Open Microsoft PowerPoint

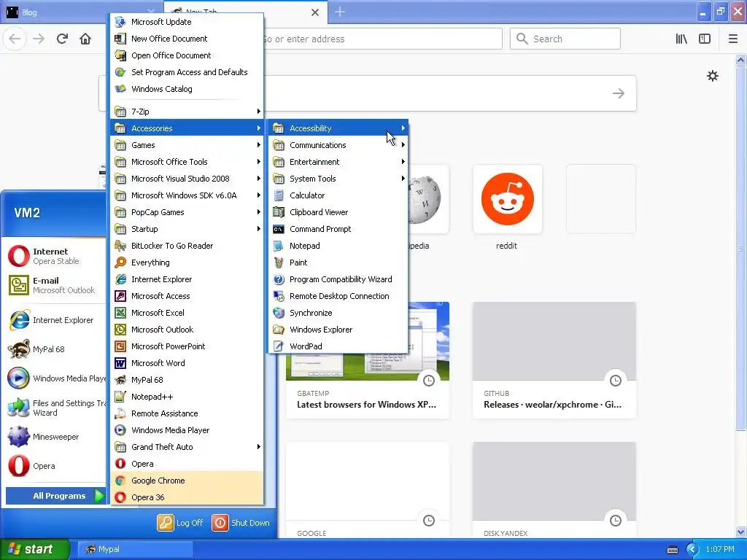(x=187, y=346)
